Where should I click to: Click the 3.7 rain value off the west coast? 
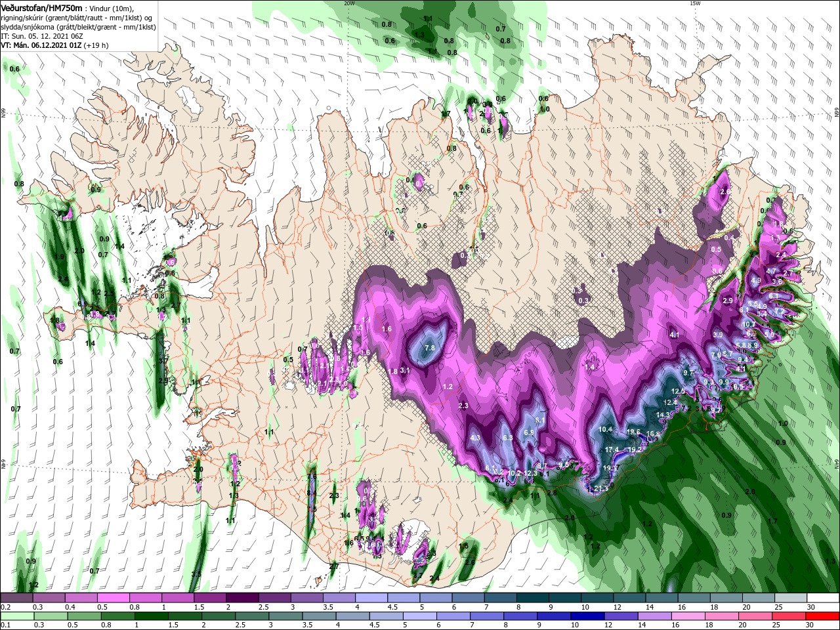point(163,361)
